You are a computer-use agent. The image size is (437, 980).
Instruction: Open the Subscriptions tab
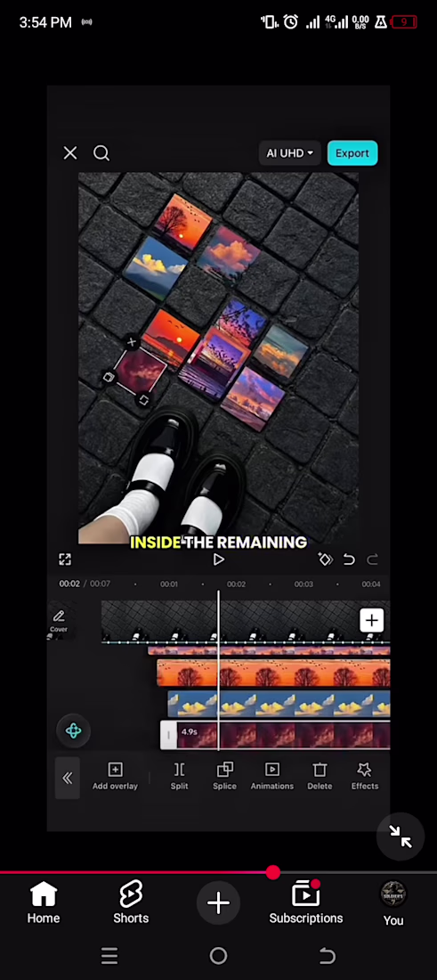click(x=306, y=903)
